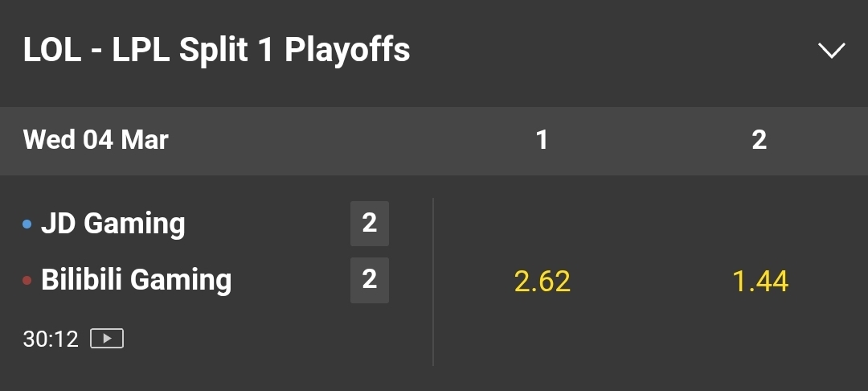Viewport: 868px width, 391px height.
Task: Click the blue dot beside JD Gaming
Action: click(27, 224)
